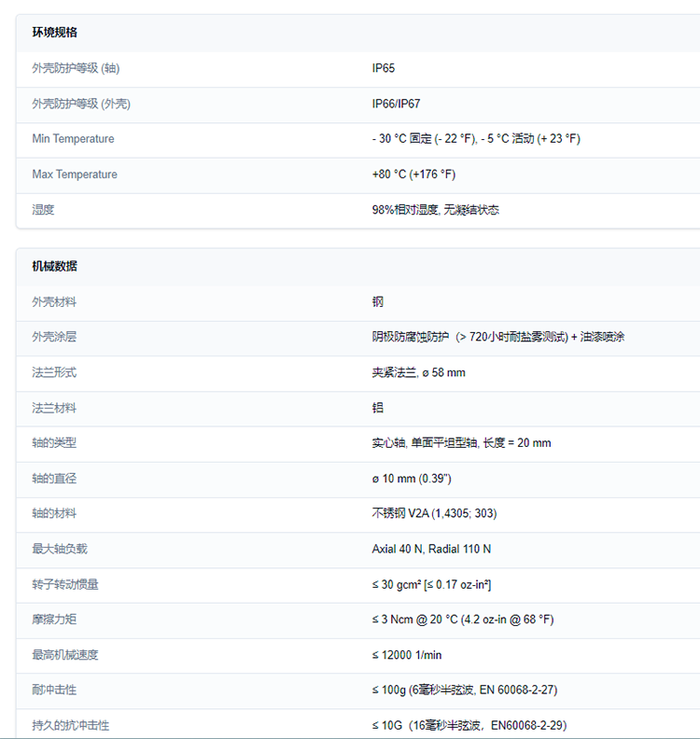Image resolution: width=700 pixels, height=739 pixels.
Task: Click the 外壳防护等级 (外壳) label
Action: (x=81, y=104)
